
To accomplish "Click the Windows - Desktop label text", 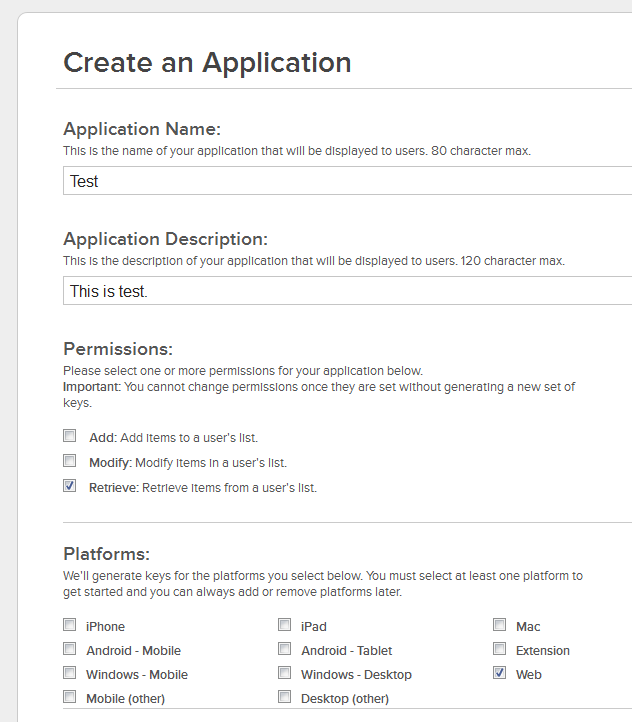I will [x=356, y=675].
